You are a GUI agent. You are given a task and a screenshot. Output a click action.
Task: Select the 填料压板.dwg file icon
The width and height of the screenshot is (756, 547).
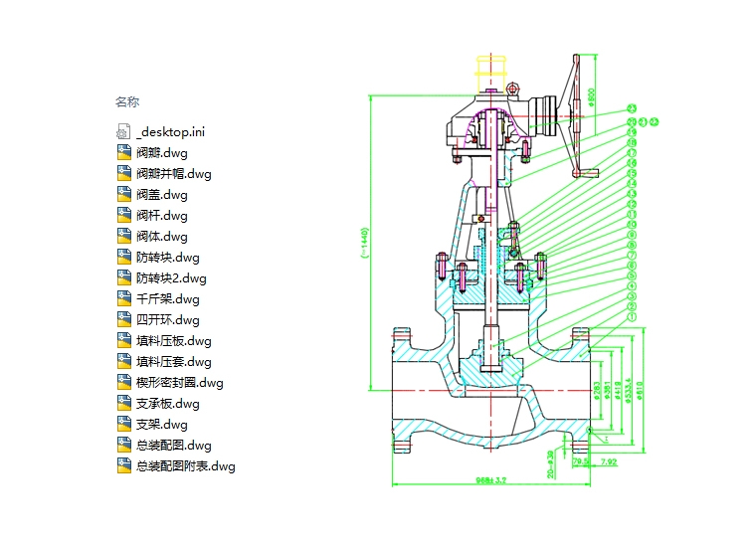124,340
